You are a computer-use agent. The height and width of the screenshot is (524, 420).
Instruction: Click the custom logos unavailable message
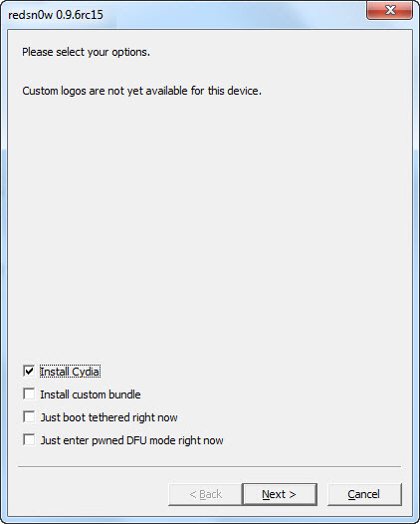pos(142,91)
